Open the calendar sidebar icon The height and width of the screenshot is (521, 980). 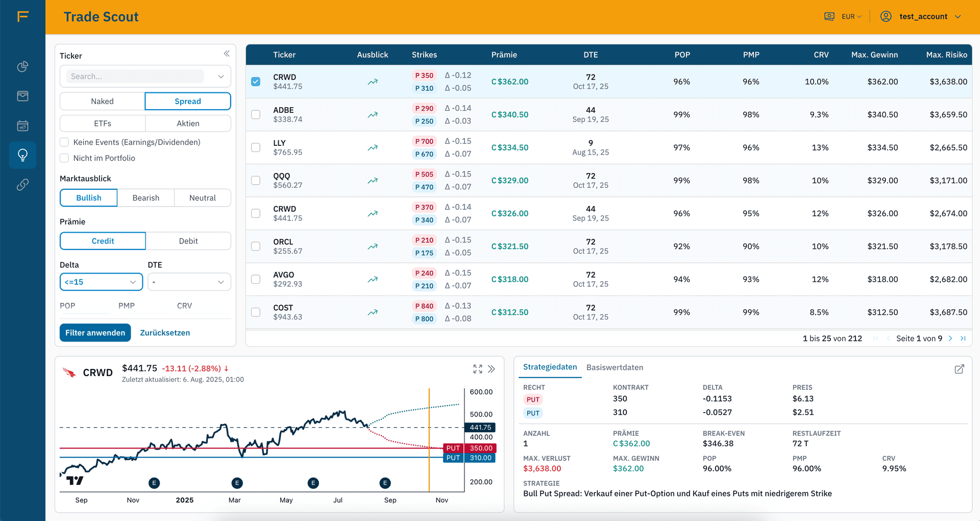22,126
